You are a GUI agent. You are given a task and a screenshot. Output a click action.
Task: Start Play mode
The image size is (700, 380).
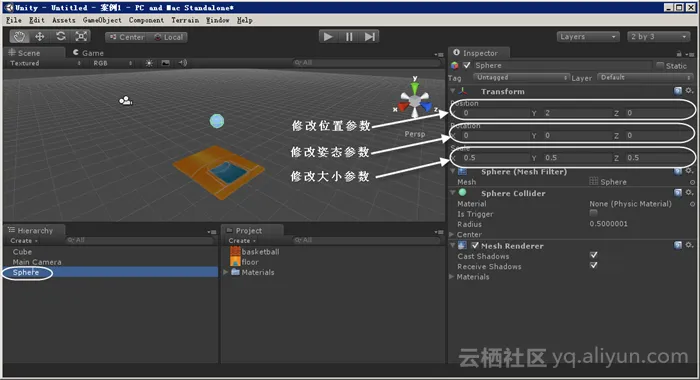(x=329, y=37)
